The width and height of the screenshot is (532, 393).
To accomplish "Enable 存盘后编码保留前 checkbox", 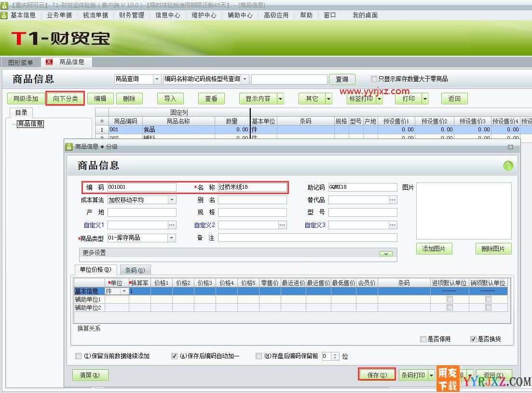I will click(259, 356).
